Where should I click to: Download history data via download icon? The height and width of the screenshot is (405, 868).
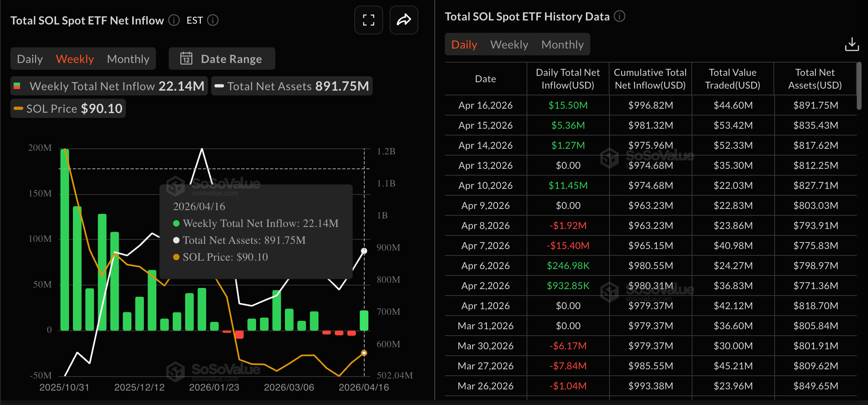pyautogui.click(x=852, y=44)
